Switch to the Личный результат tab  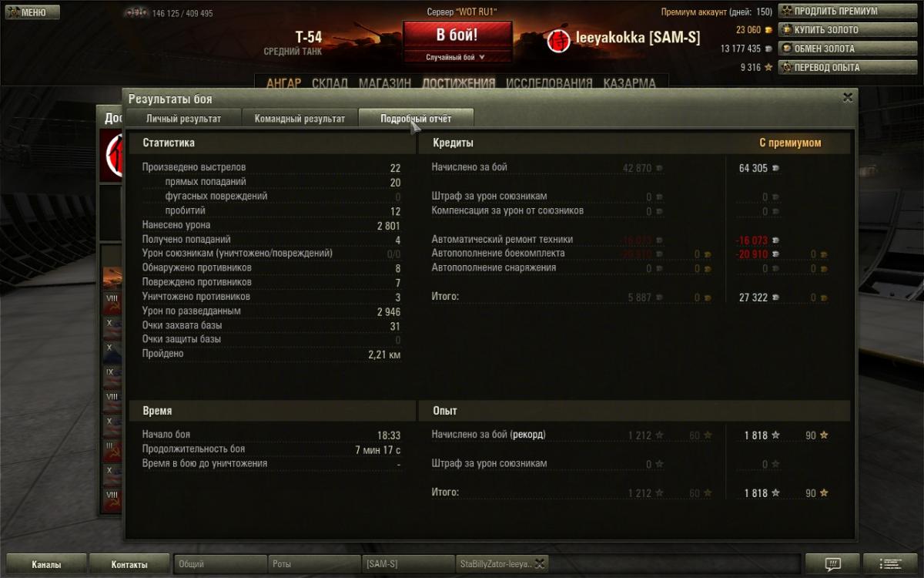click(183, 119)
